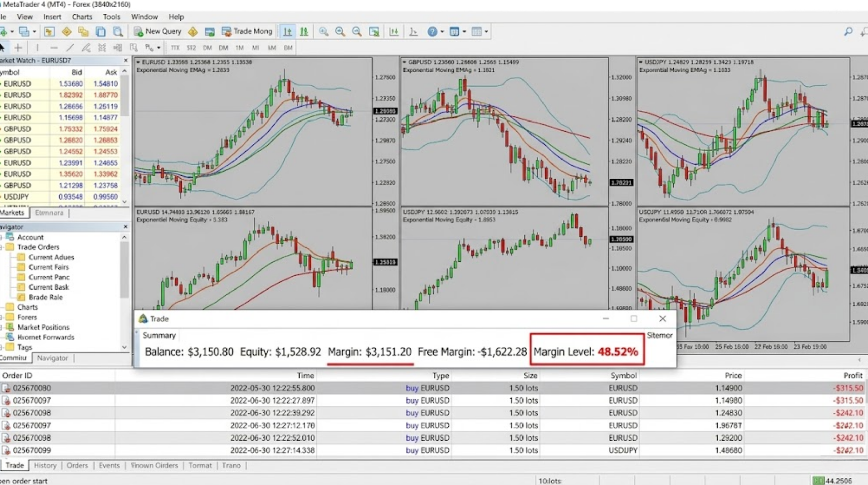Expand the EURUSD 1.23598 chart title arrow

click(138, 62)
